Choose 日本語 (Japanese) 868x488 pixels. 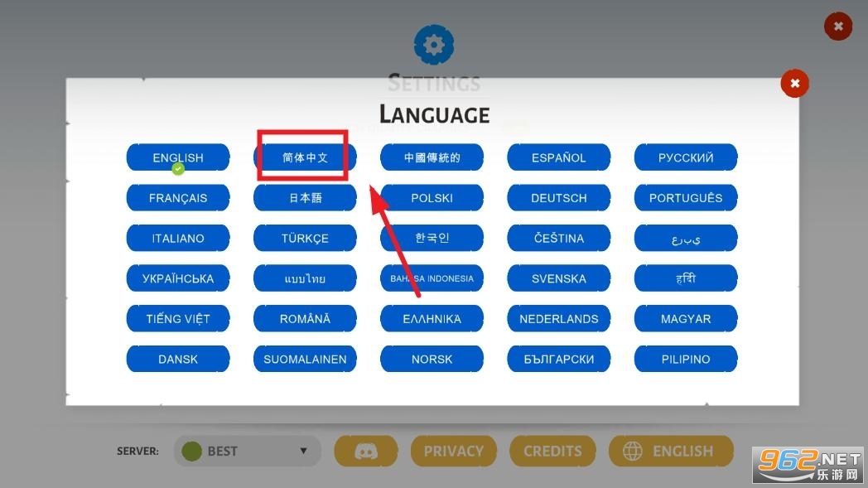click(x=305, y=198)
